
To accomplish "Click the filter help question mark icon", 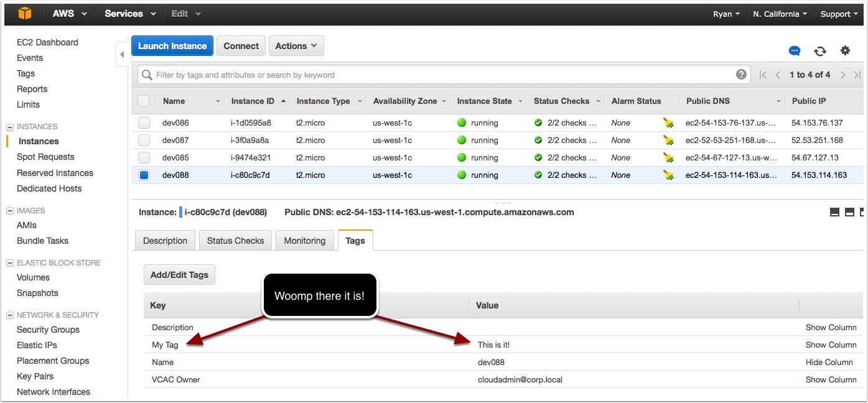I will tap(741, 75).
